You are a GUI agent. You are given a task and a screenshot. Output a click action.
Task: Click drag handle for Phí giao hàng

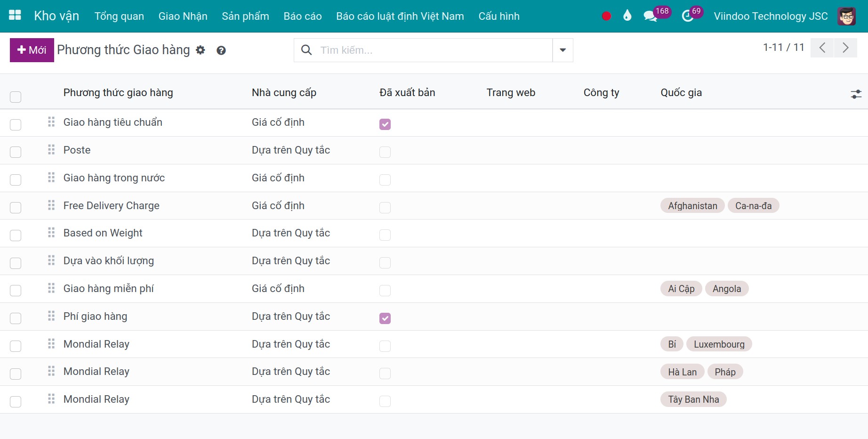(51, 316)
